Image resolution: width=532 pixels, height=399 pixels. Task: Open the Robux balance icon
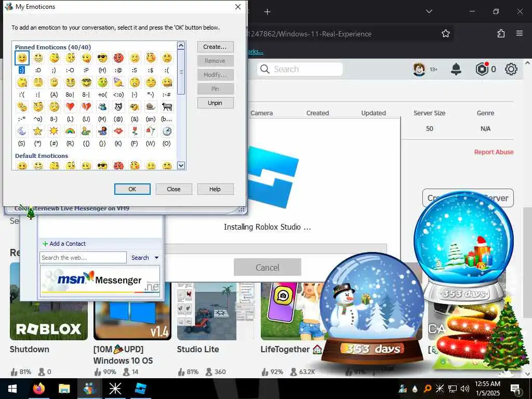(482, 69)
